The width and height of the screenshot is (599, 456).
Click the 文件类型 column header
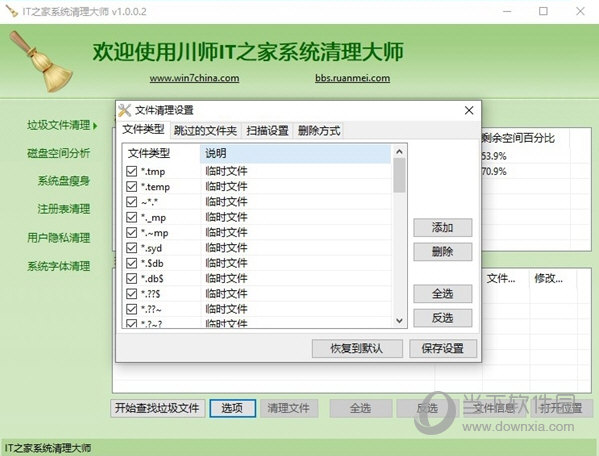[x=162, y=154]
